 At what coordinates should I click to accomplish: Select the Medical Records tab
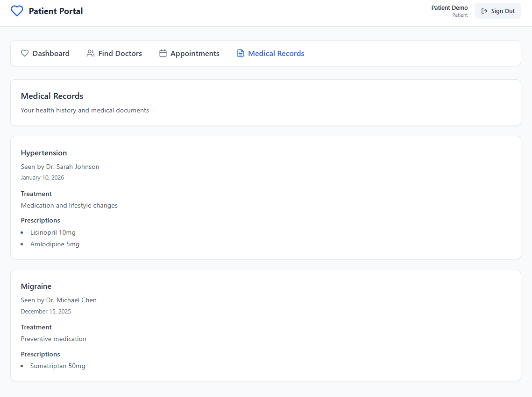pos(270,53)
